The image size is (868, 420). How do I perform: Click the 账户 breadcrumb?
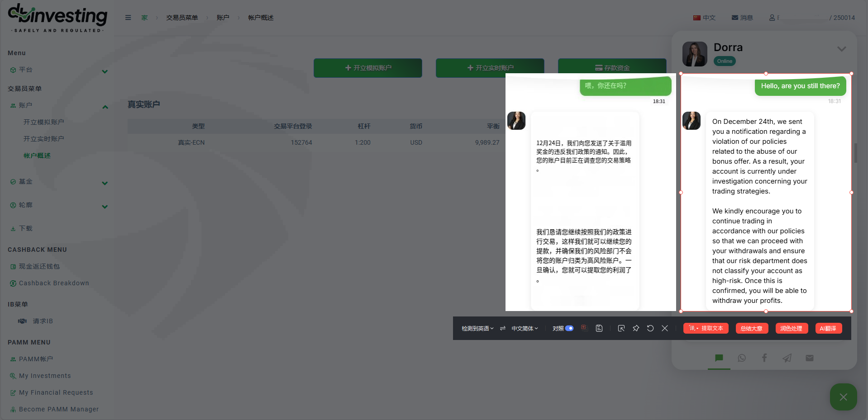(223, 18)
